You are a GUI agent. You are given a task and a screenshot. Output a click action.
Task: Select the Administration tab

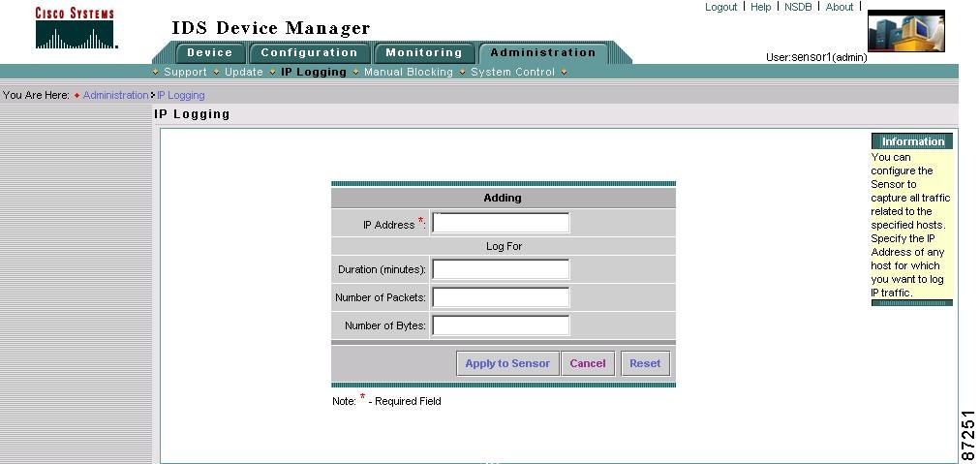(542, 53)
